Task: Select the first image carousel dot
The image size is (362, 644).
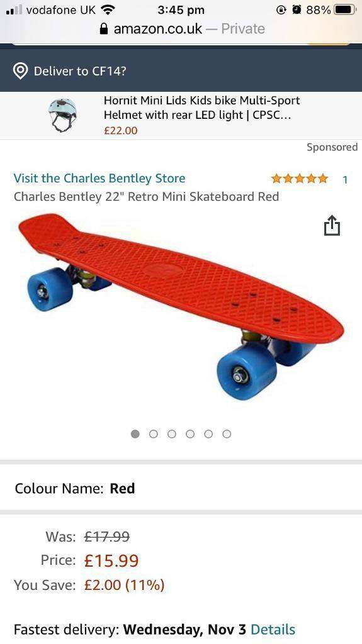Action: click(x=135, y=434)
